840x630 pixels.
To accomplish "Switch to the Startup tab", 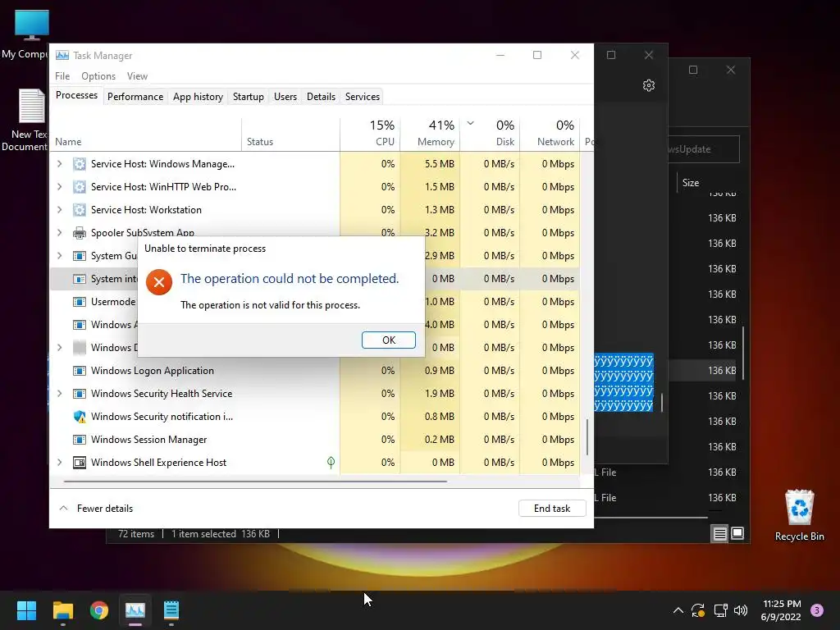I will pos(248,97).
